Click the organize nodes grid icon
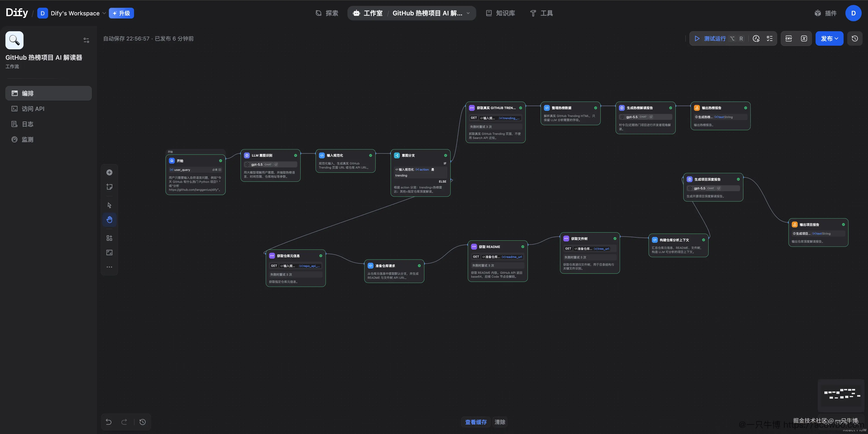The width and height of the screenshot is (868, 434). coord(109,238)
